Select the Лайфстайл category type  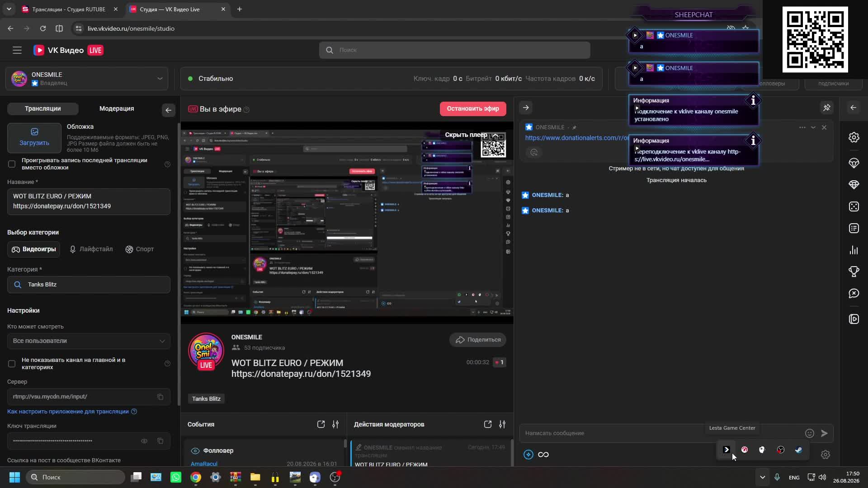click(91, 249)
